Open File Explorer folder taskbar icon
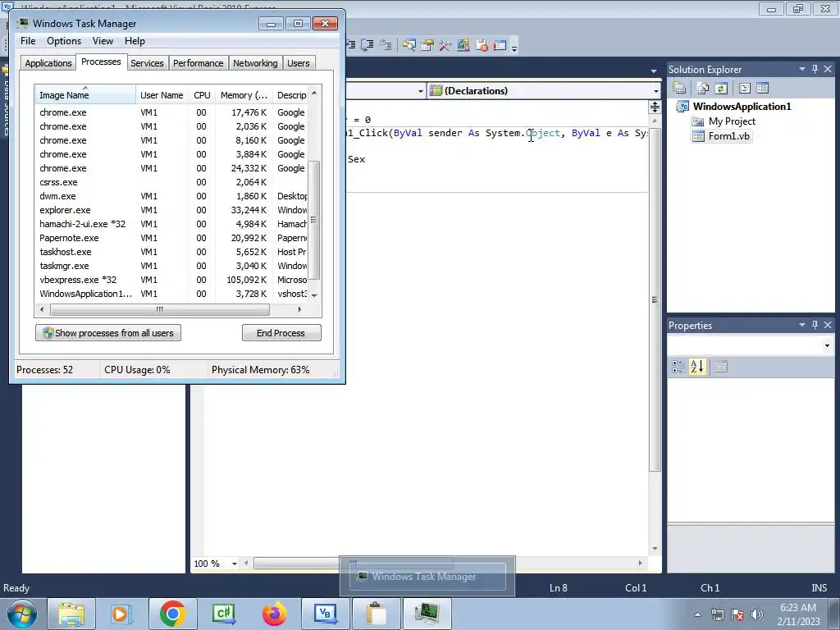Viewport: 840px width, 630px height. (x=71, y=614)
